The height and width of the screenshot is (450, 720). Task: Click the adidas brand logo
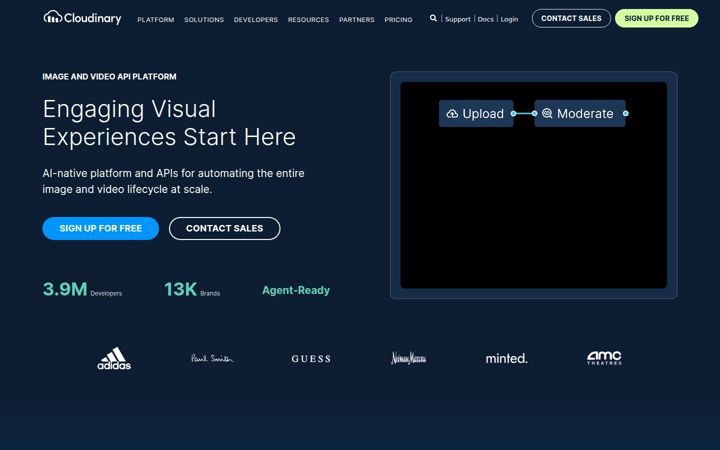114,358
